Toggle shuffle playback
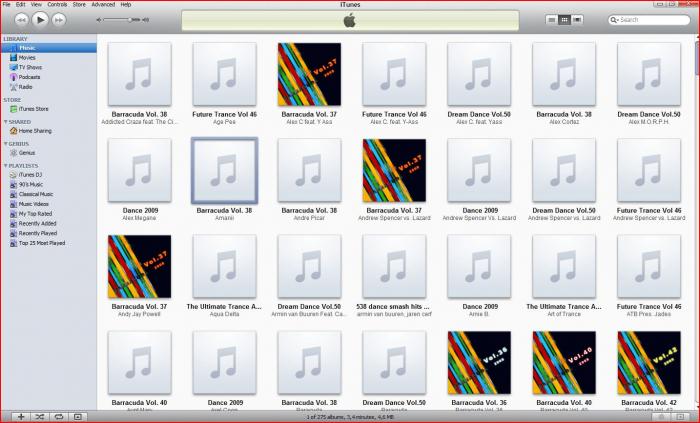The width and height of the screenshot is (700, 423). pos(39,416)
